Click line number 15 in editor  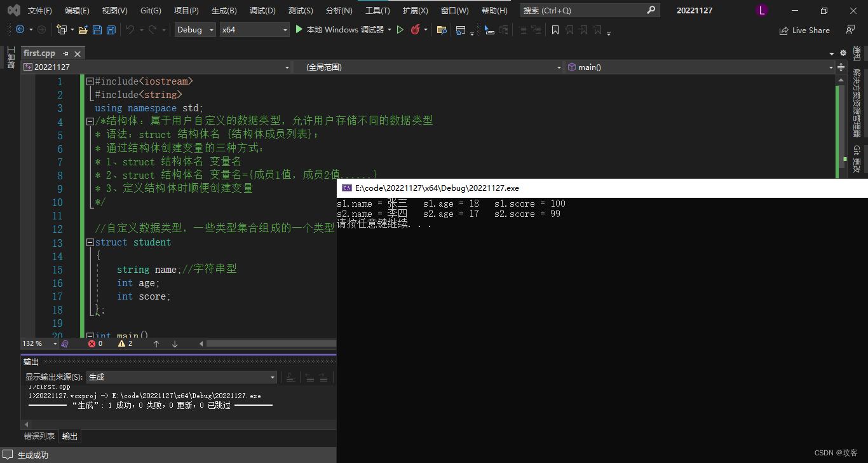[x=57, y=270]
